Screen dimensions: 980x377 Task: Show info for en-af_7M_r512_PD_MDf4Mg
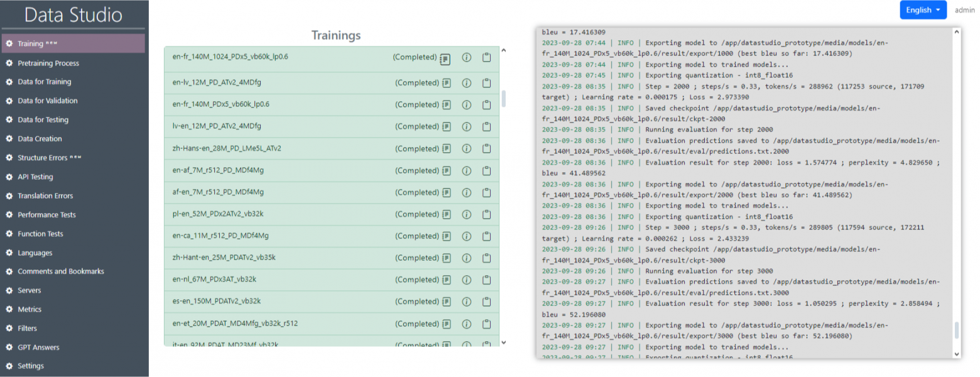point(467,171)
